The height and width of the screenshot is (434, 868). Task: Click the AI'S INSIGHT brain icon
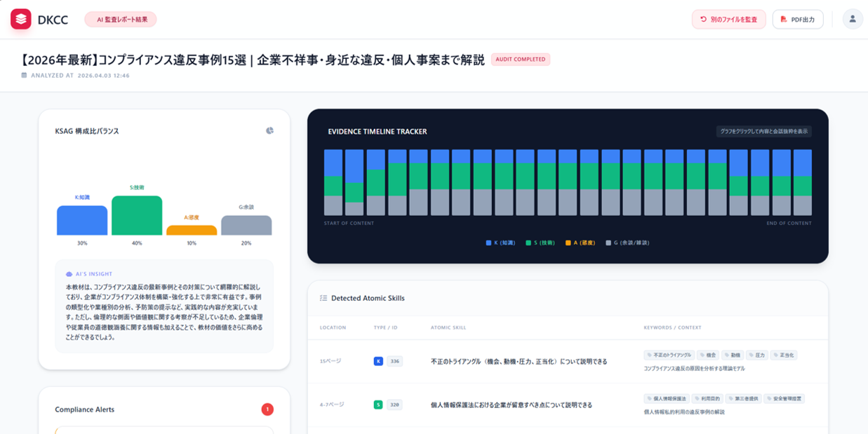(x=69, y=274)
